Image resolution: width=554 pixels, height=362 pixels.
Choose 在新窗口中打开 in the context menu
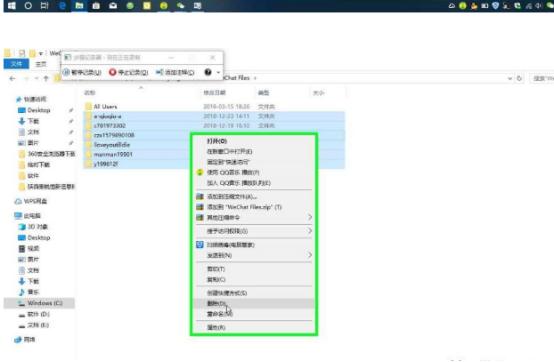254,152
